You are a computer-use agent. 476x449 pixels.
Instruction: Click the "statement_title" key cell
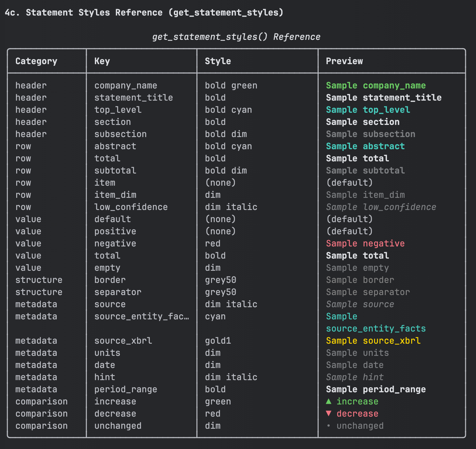(x=133, y=98)
